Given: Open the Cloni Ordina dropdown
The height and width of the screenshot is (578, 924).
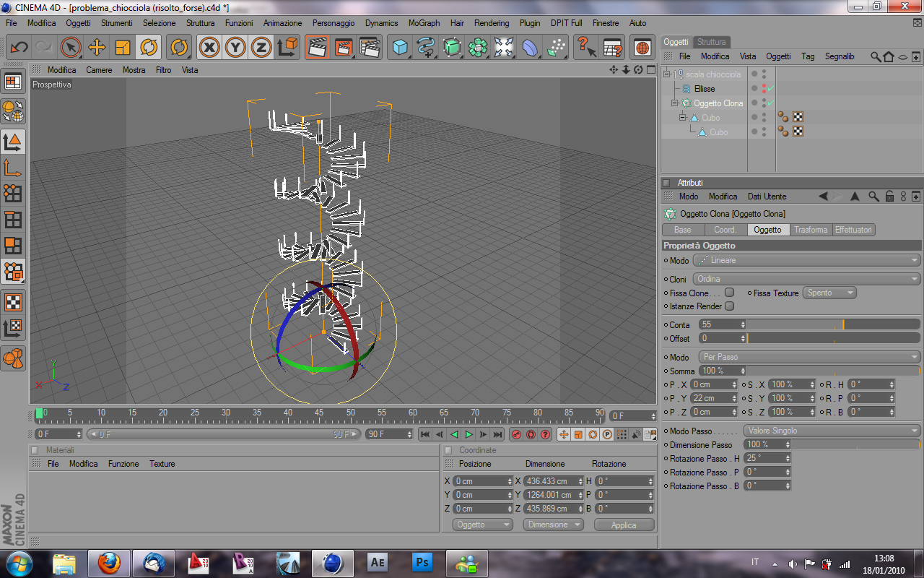Looking at the screenshot, I should (x=806, y=279).
